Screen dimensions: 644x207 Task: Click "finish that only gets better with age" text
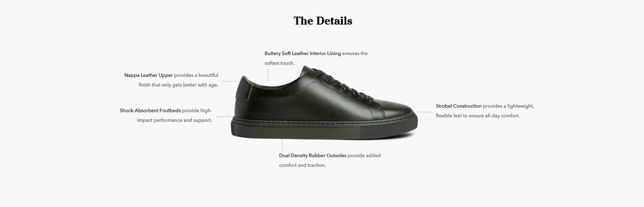click(178, 85)
